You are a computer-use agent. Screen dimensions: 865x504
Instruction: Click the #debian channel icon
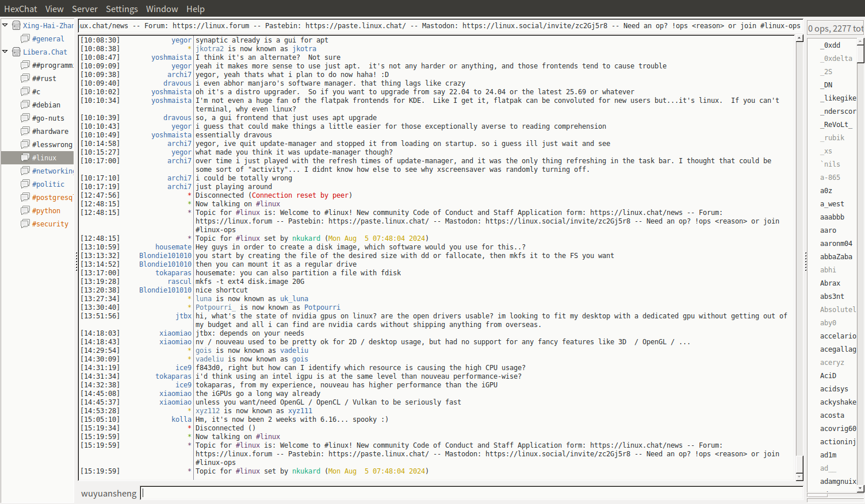25,105
